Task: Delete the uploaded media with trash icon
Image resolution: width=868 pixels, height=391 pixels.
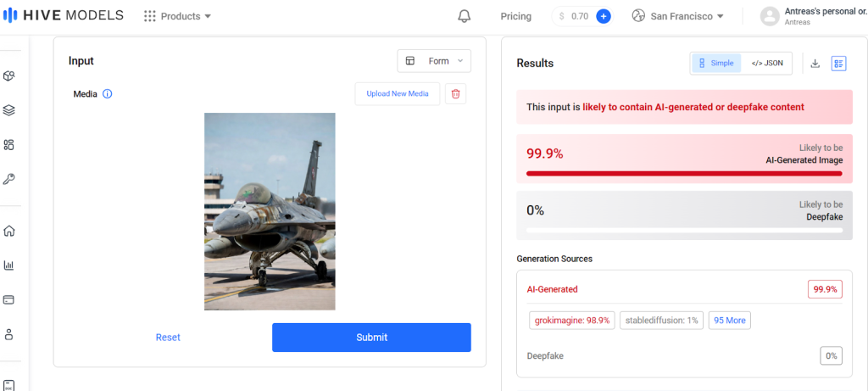Action: 455,94
